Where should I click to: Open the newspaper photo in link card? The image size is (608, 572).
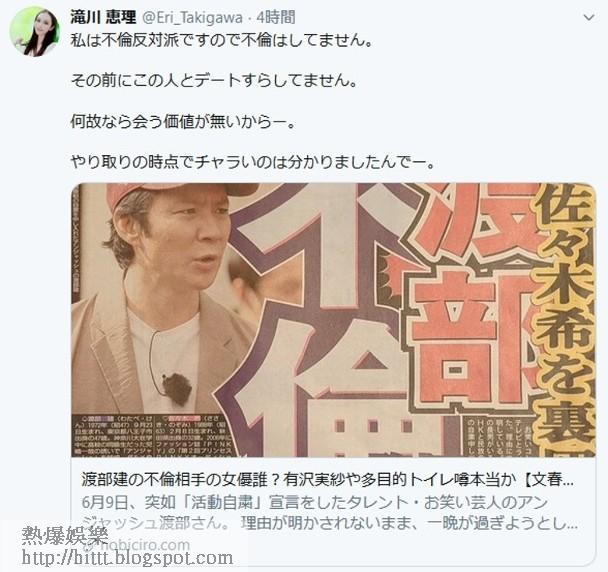333,320
